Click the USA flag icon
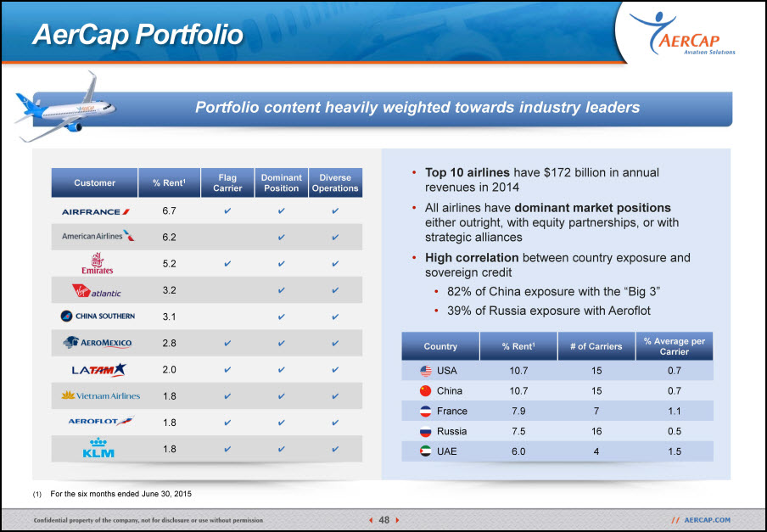The image size is (767, 532). 426,371
